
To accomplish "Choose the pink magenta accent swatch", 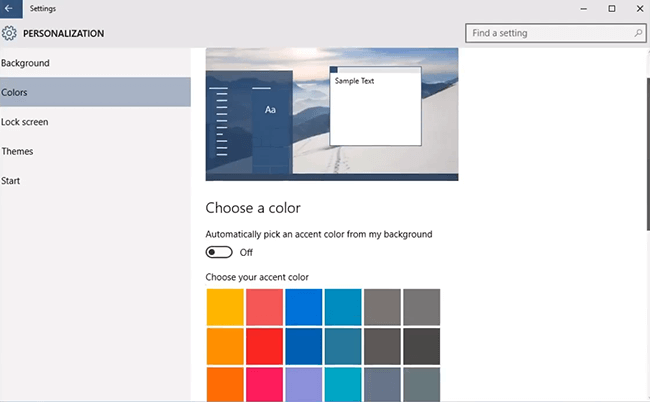I will [264, 384].
